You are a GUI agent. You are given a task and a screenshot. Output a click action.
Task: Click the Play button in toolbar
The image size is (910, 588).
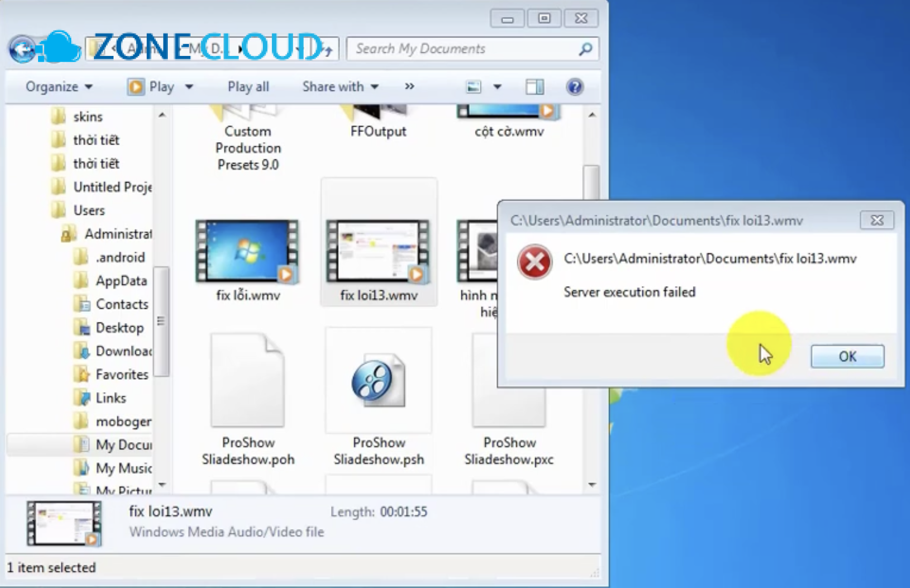pos(152,87)
